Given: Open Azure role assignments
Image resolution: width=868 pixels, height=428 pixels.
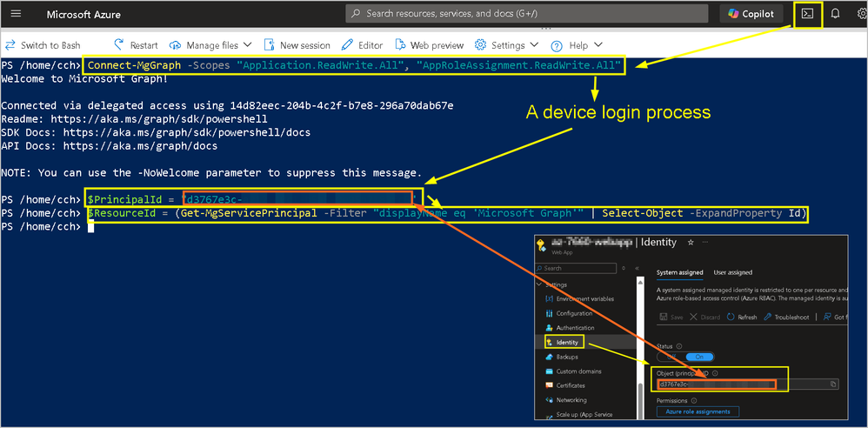Looking at the screenshot, I should tap(698, 411).
